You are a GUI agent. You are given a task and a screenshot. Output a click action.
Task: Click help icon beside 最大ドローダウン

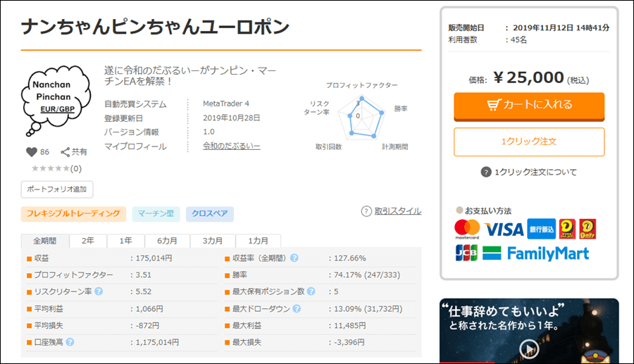click(x=297, y=308)
